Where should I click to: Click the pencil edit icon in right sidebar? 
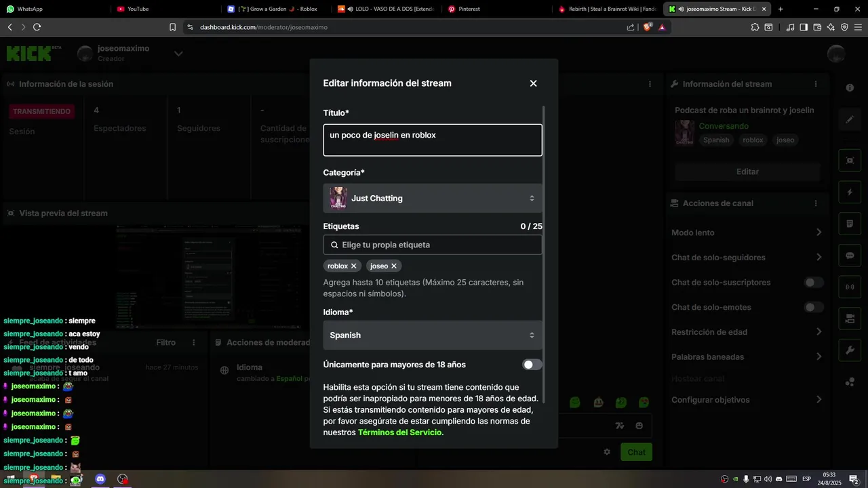[850, 120]
